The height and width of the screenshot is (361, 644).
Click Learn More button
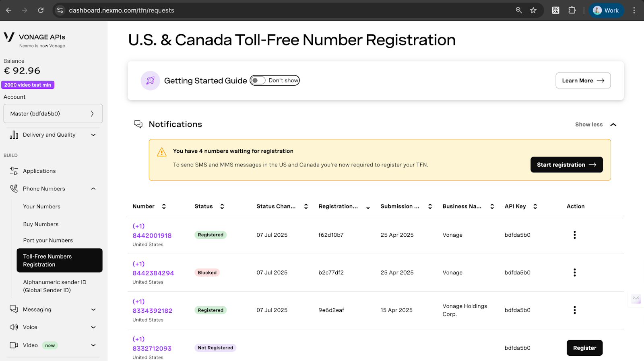[583, 80]
